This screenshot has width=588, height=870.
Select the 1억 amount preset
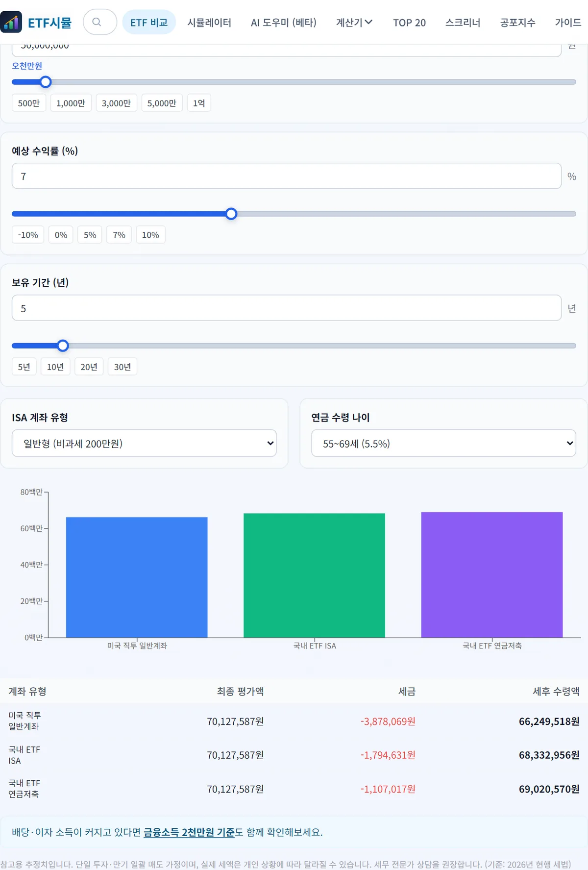click(199, 103)
